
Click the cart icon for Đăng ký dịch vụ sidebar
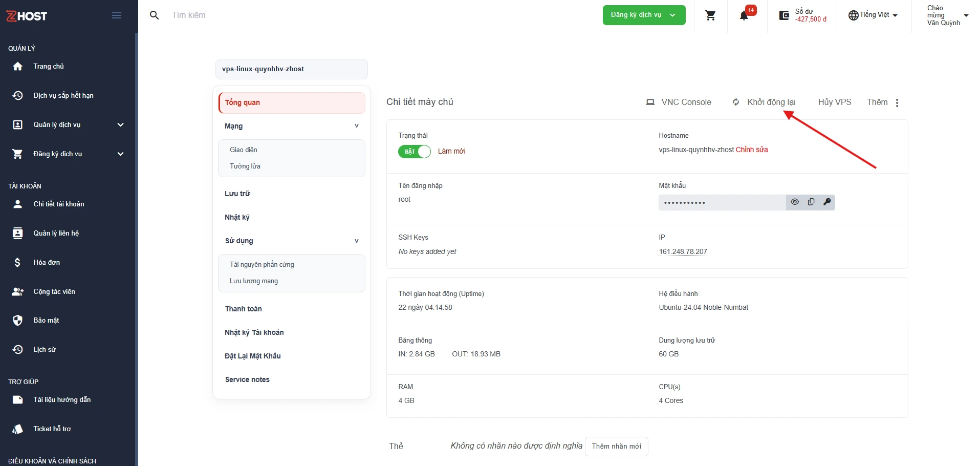[x=18, y=154]
